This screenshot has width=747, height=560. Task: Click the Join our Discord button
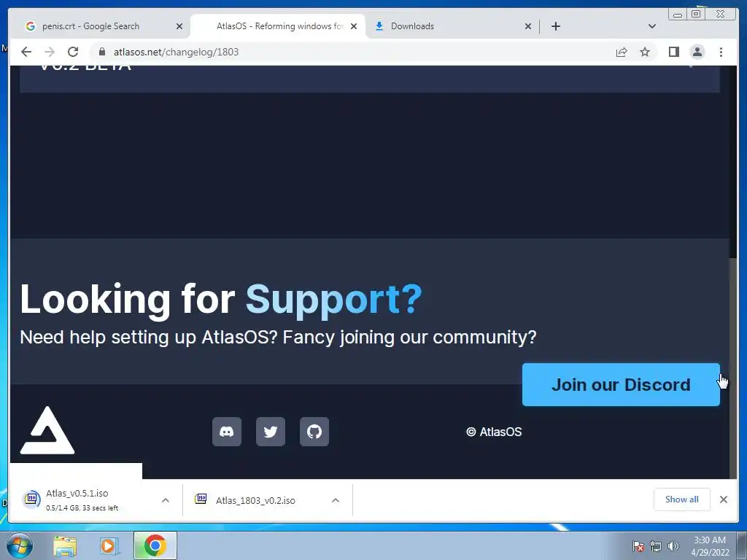pyautogui.click(x=621, y=385)
